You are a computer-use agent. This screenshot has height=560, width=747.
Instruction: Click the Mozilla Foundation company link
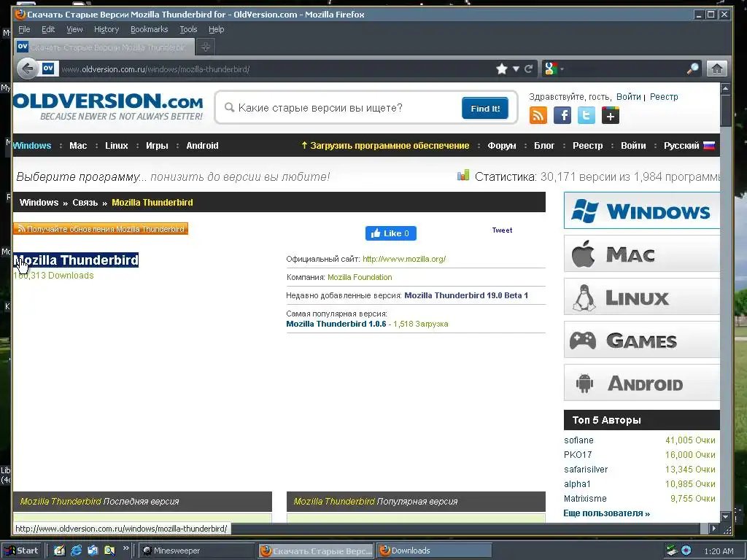click(360, 277)
